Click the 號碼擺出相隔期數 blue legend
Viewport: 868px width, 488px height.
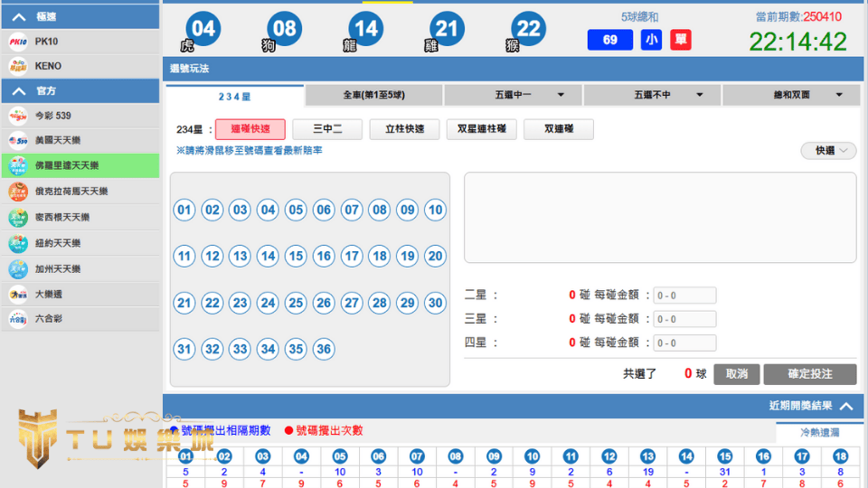(x=221, y=430)
